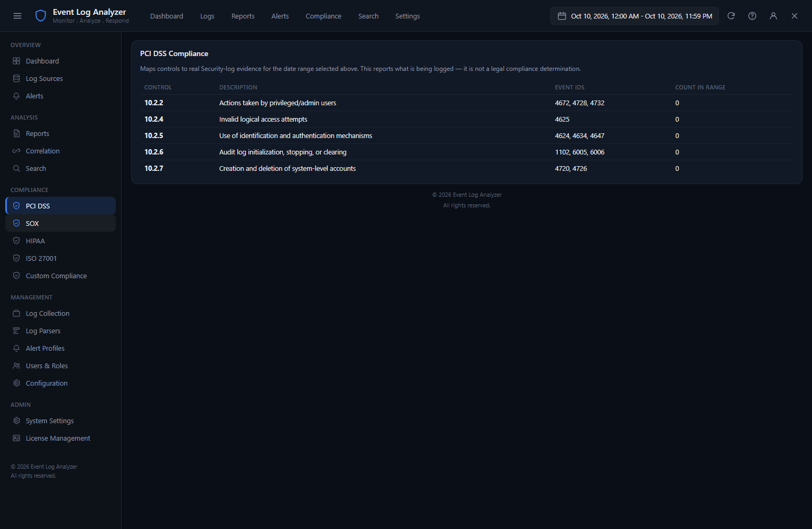812x529 pixels.
Task: Open the Logs top menu
Action: [207, 16]
